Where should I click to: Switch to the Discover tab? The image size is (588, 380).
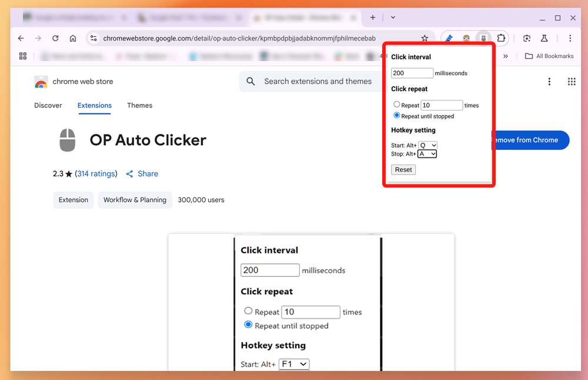[48, 105]
